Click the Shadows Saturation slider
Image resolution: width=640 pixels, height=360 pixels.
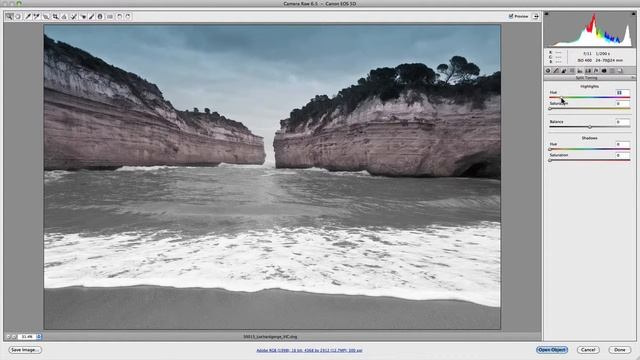(589, 160)
